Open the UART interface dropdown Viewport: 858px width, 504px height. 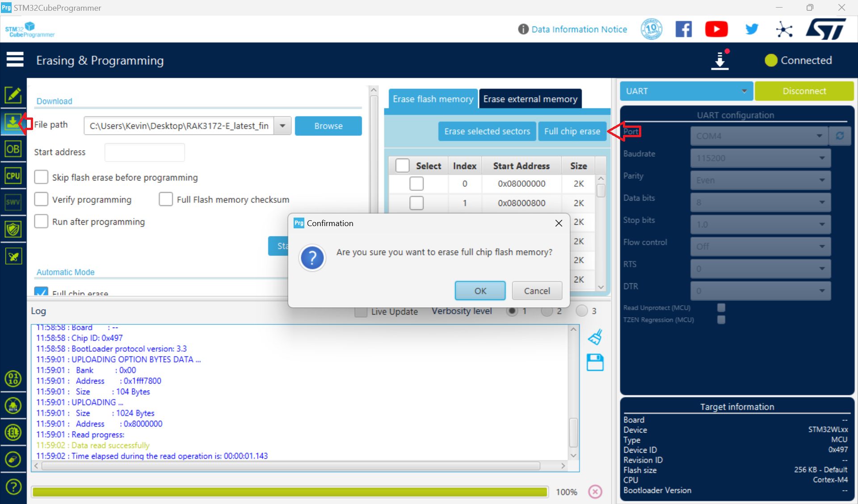point(686,91)
